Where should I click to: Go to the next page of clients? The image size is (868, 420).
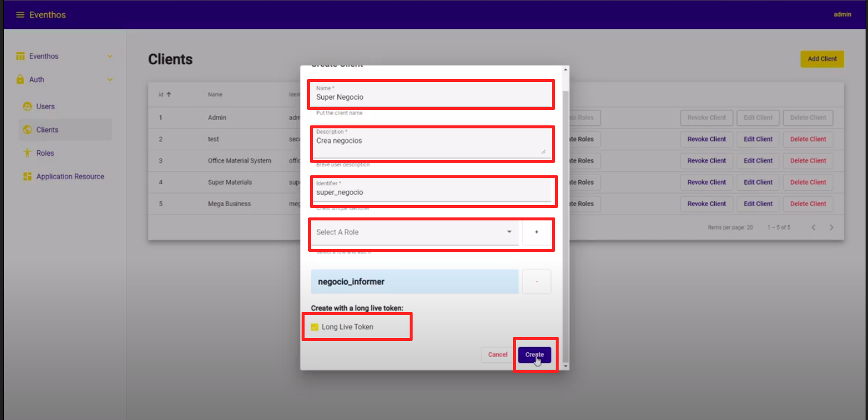pos(832,228)
